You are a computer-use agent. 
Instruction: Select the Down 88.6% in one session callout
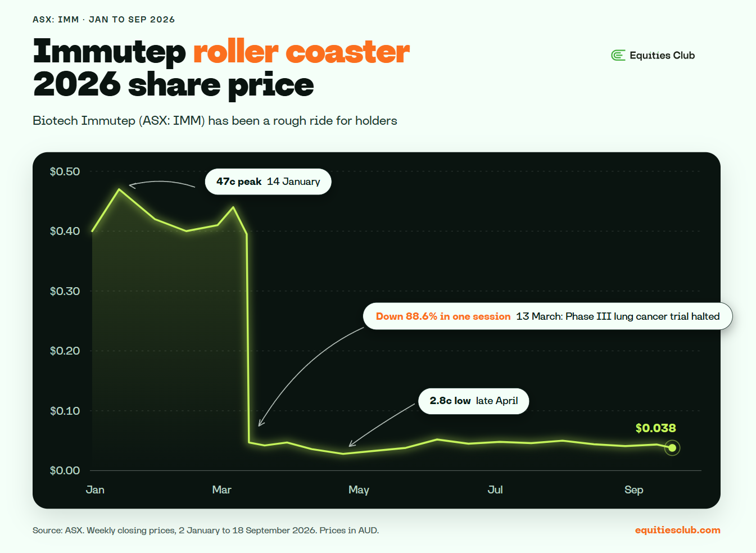[x=547, y=316]
